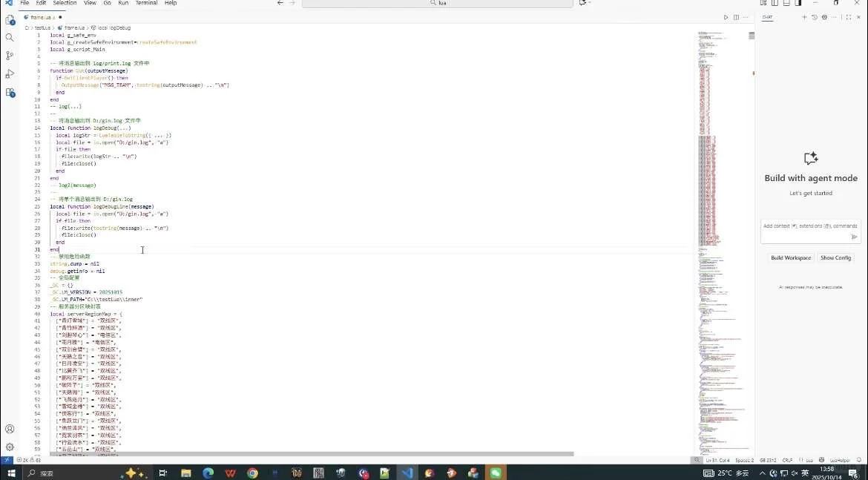Click the editor horizontal scrollbar
This screenshot has width=868, height=480.
[312, 454]
